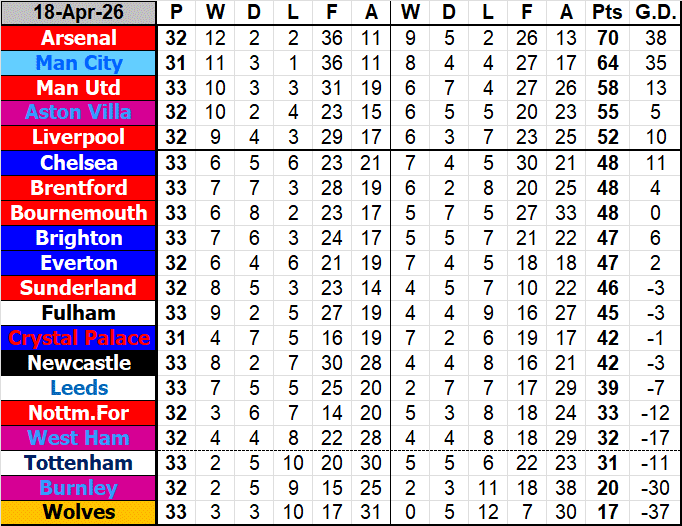This screenshot has height=526, width=682.
Task: Click the Man Utd team cell
Action: (79, 88)
